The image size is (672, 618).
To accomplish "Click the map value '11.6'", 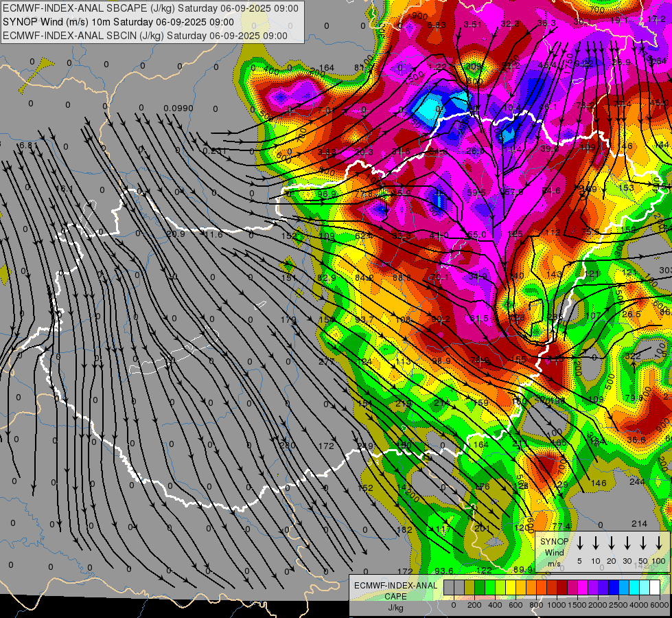I will point(213,234).
